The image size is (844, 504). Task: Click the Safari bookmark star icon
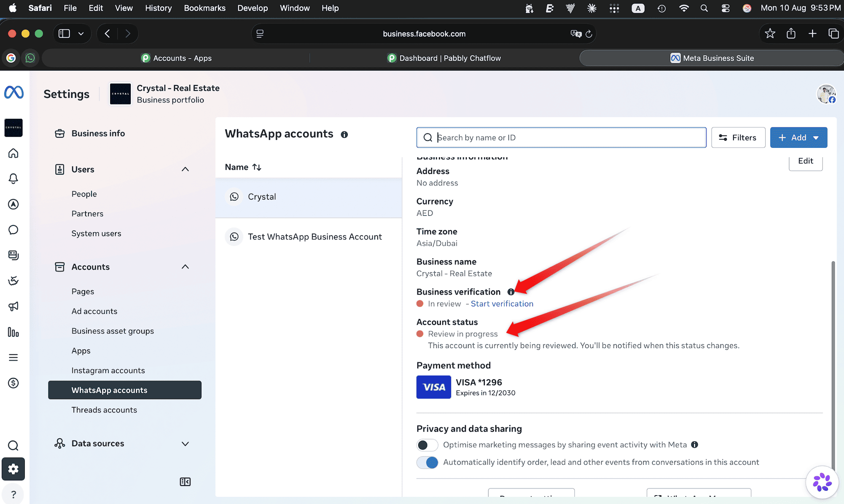(x=770, y=34)
